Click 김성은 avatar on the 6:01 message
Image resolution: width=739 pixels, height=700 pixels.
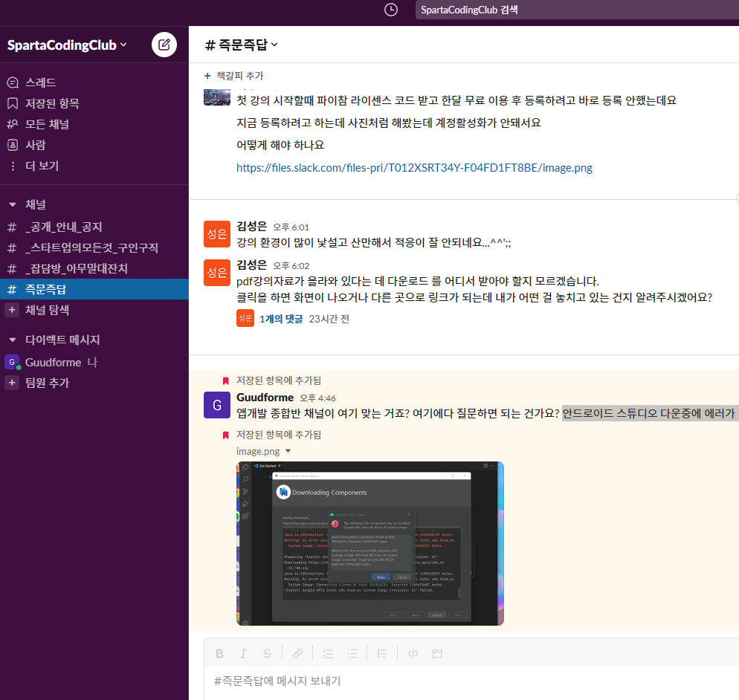[217, 233]
